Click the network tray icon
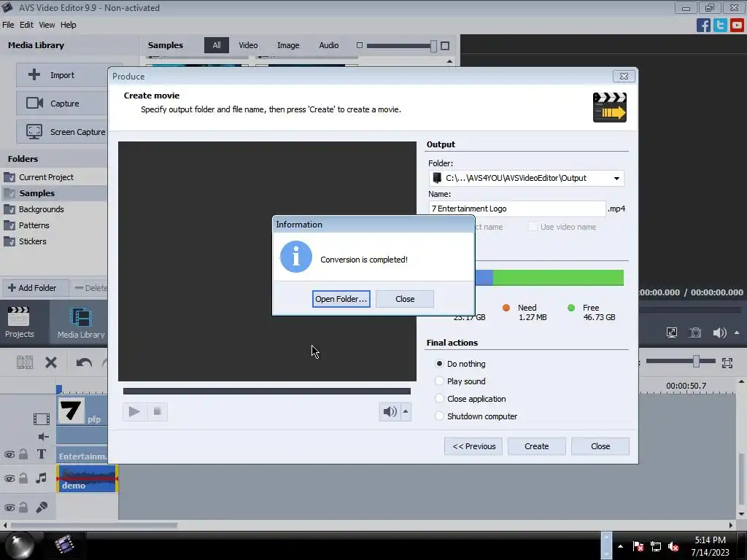This screenshot has height=560, width=747. coord(656,547)
